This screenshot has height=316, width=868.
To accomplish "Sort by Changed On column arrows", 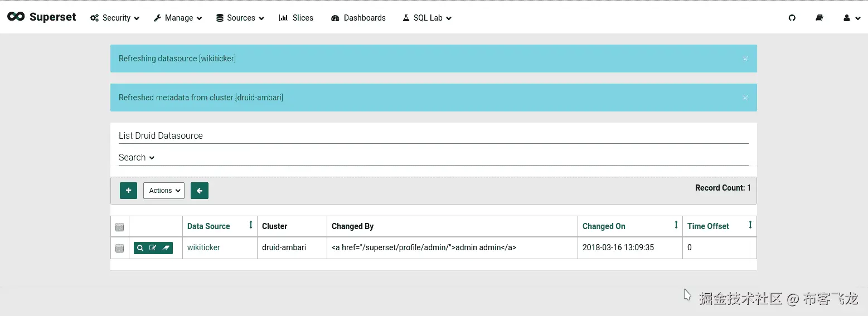I will (676, 225).
